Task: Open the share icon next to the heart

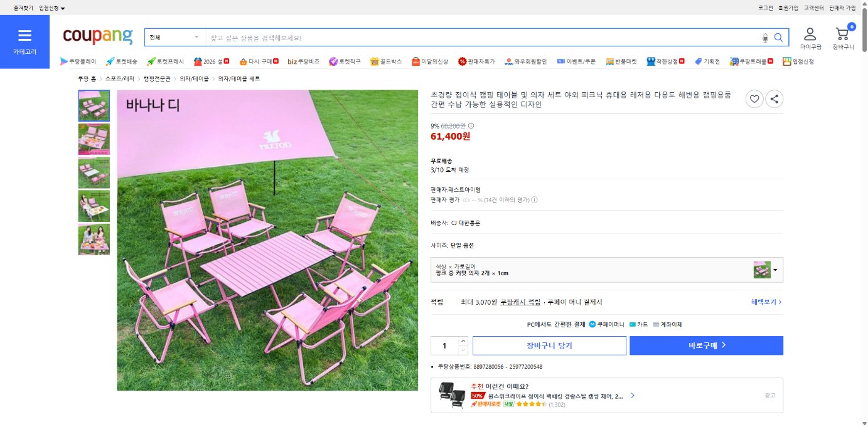Action: 775,98
